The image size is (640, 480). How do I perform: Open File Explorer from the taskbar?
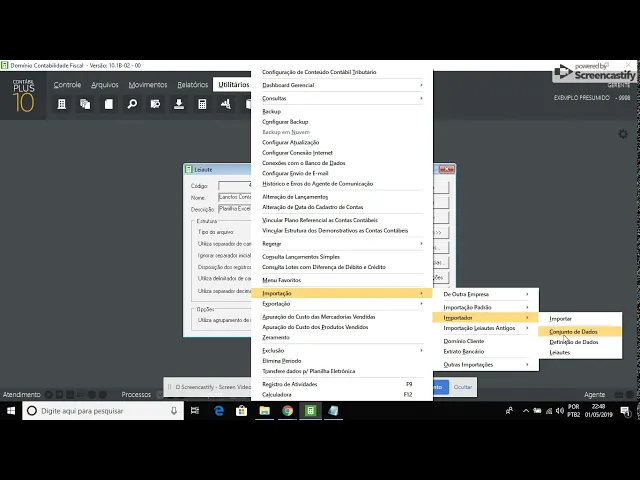pos(264,411)
